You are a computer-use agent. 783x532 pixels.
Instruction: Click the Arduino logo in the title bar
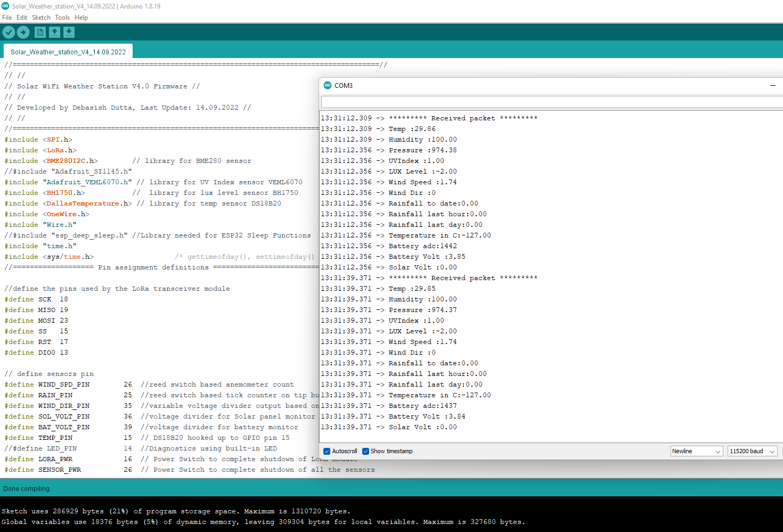5,6
